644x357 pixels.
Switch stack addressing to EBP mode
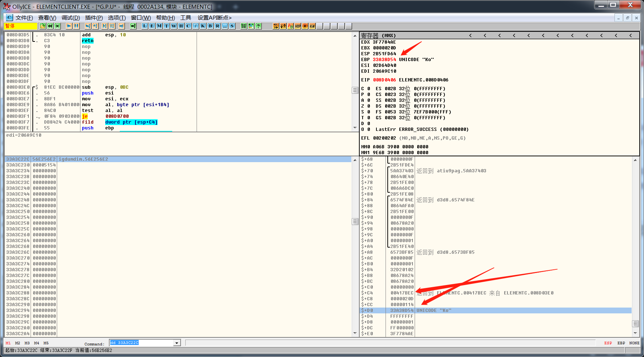click(621, 343)
